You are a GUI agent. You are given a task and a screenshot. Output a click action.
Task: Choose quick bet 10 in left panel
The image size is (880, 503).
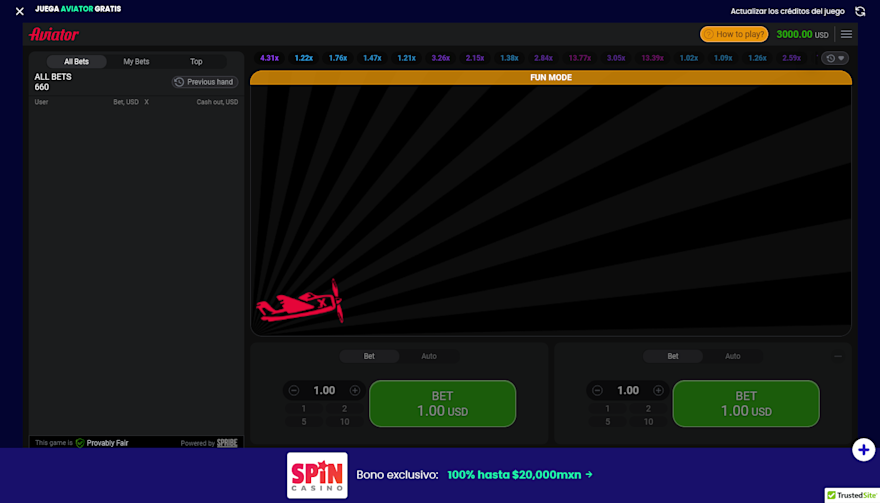[345, 422]
